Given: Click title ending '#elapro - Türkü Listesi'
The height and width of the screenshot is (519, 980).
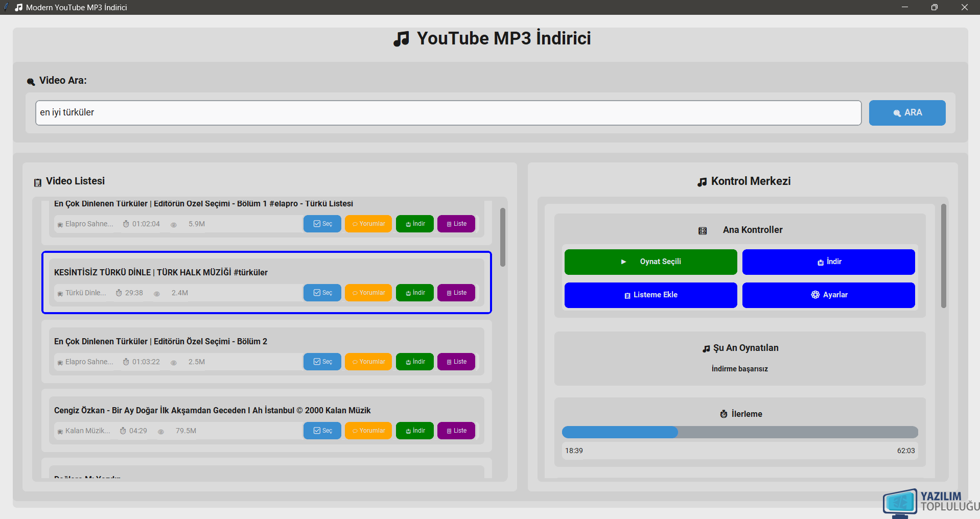Looking at the screenshot, I should [203, 204].
